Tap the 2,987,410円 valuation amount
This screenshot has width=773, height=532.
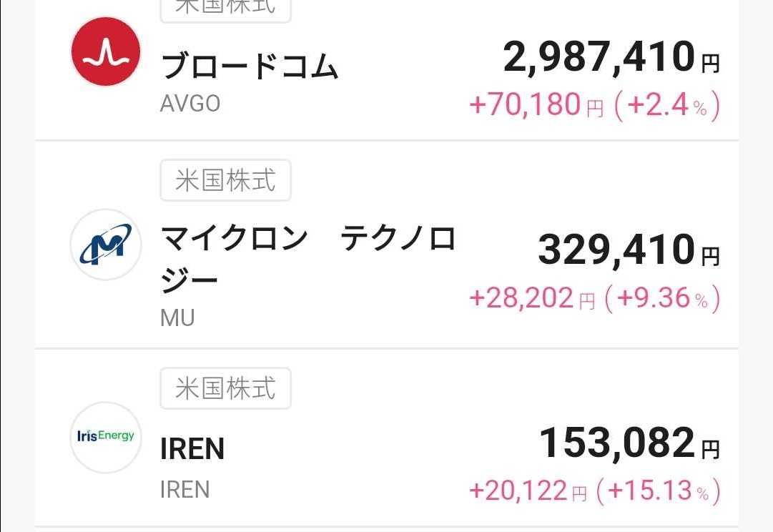coord(611,58)
